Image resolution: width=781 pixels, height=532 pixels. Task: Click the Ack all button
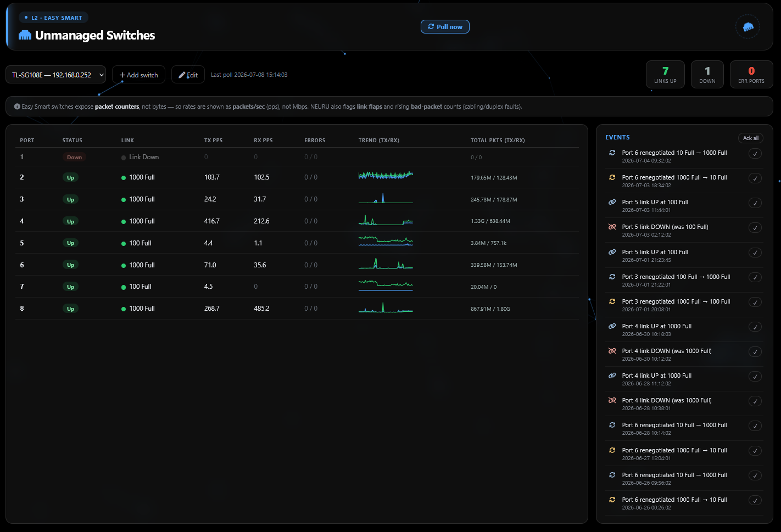tap(750, 138)
